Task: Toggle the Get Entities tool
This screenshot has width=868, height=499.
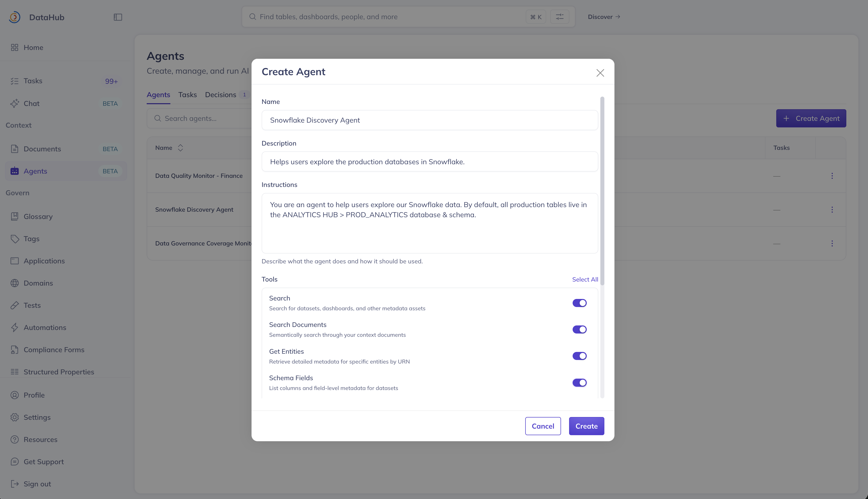Action: tap(579, 356)
